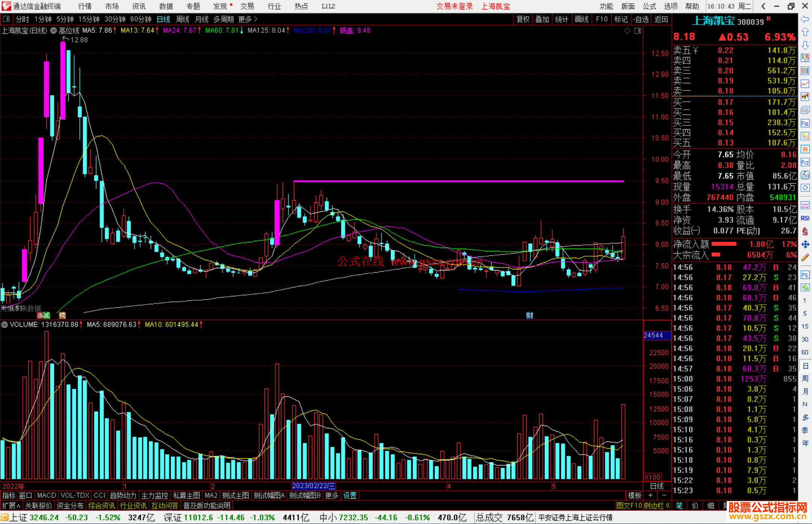The image size is (812, 524).
Task: Expand the 更多 periods dropdown
Action: click(x=247, y=19)
